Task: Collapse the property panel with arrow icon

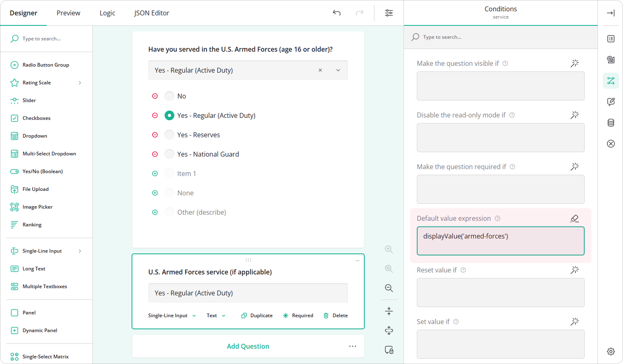Action: [x=610, y=13]
